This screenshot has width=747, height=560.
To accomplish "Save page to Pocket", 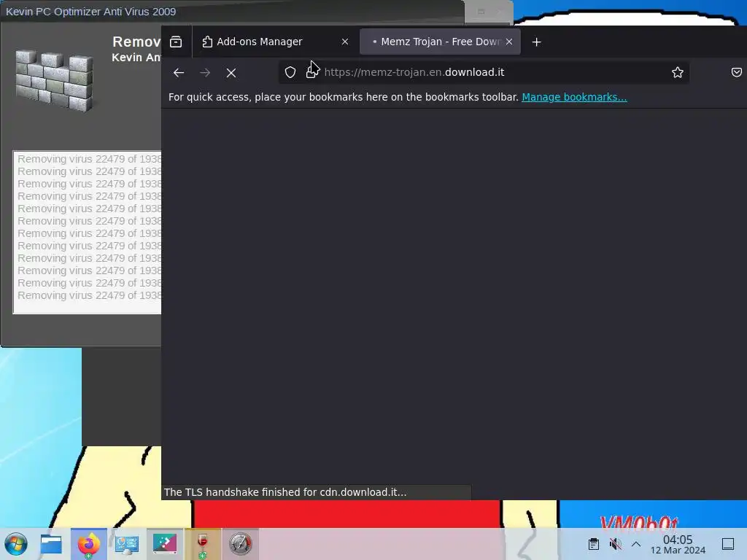I will point(737,72).
